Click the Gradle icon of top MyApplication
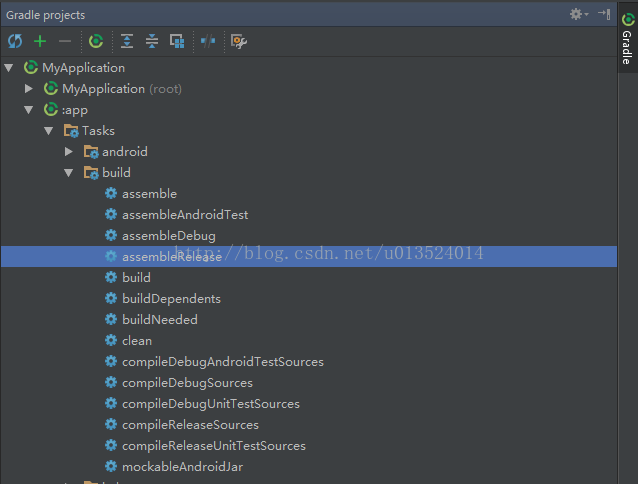Viewport: 638px width, 484px height. [x=31, y=68]
